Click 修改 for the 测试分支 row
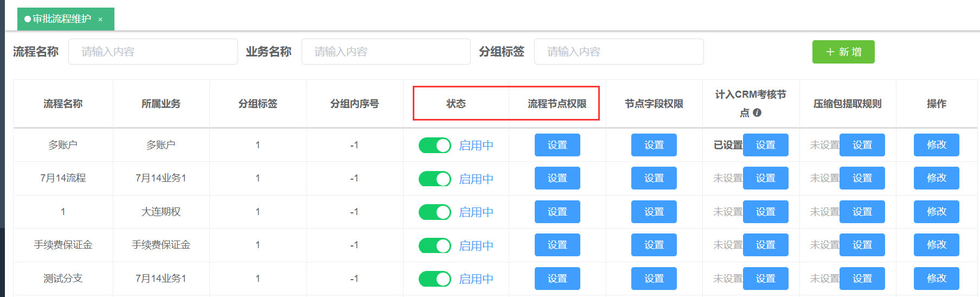 coord(937,279)
